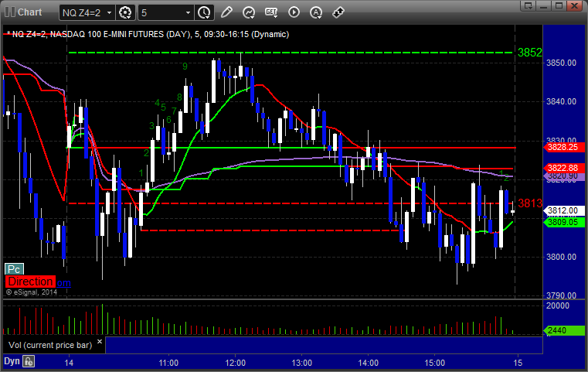The image size is (588, 372).
Task: Open the studies chart-line icon menu
Action: click(249, 12)
